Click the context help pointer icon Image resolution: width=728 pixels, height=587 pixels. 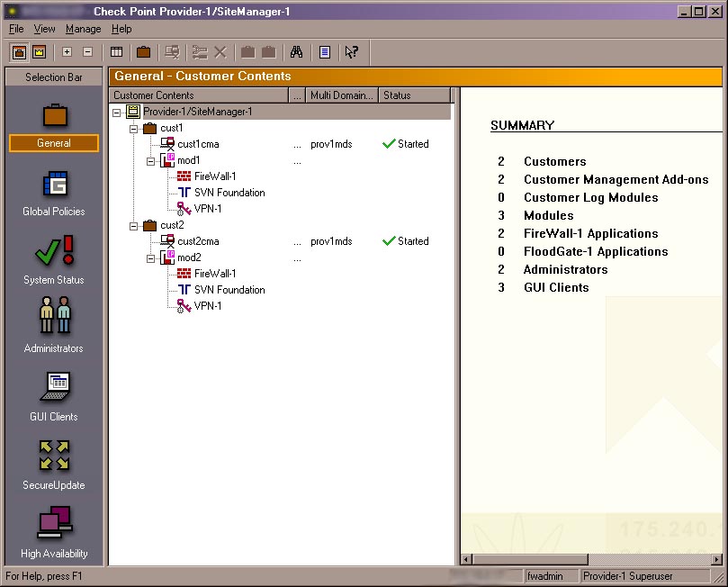tap(352, 52)
